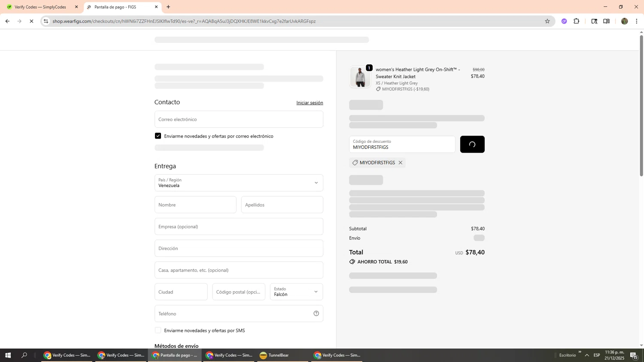Click the struck-through $98,00 price
The image size is (644, 362).
pyautogui.click(x=478, y=69)
